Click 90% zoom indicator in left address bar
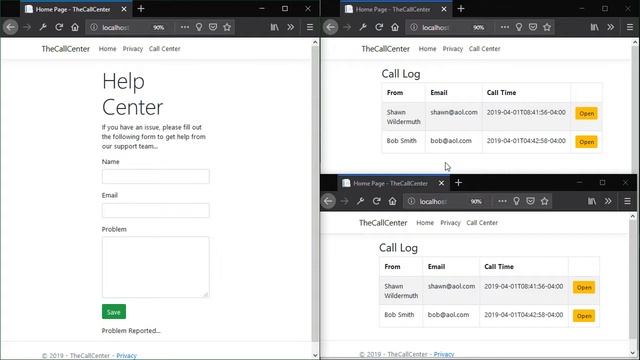Viewport: 640px width, 360px height. [x=158, y=27]
